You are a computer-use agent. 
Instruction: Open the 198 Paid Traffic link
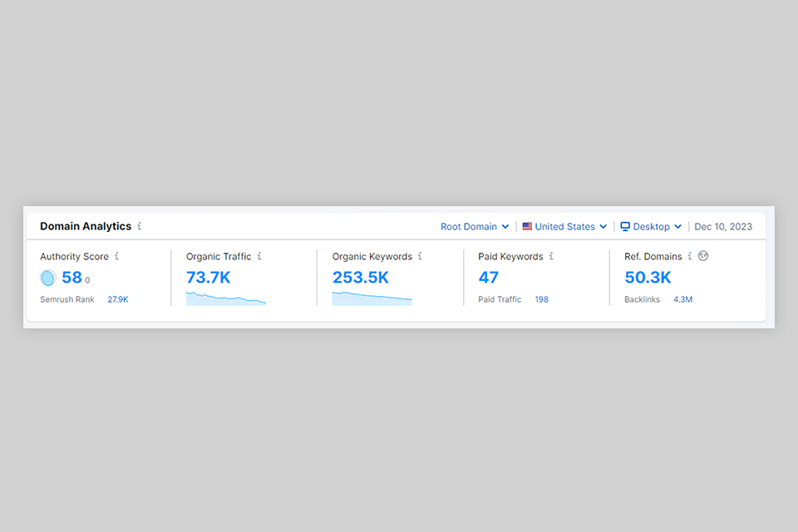pyautogui.click(x=541, y=299)
